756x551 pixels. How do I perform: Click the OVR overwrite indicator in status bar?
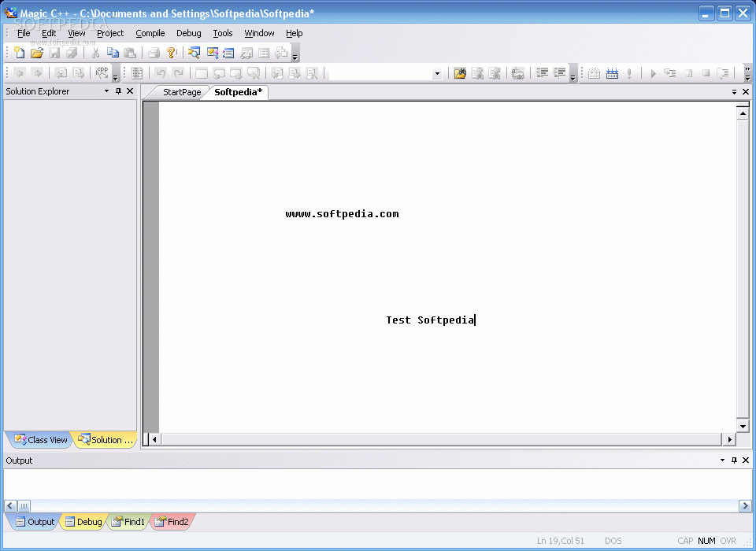click(728, 541)
